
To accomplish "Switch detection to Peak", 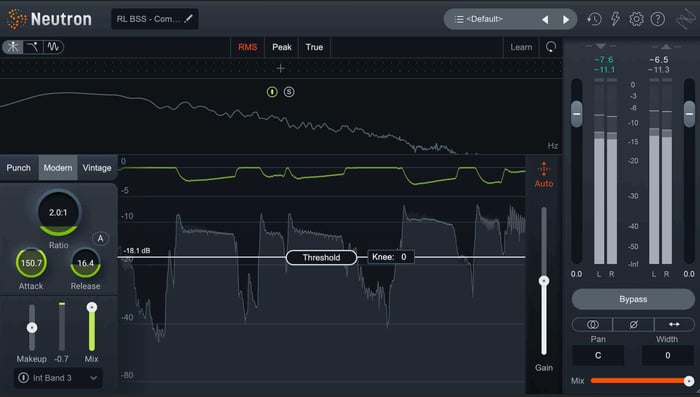I will (282, 47).
